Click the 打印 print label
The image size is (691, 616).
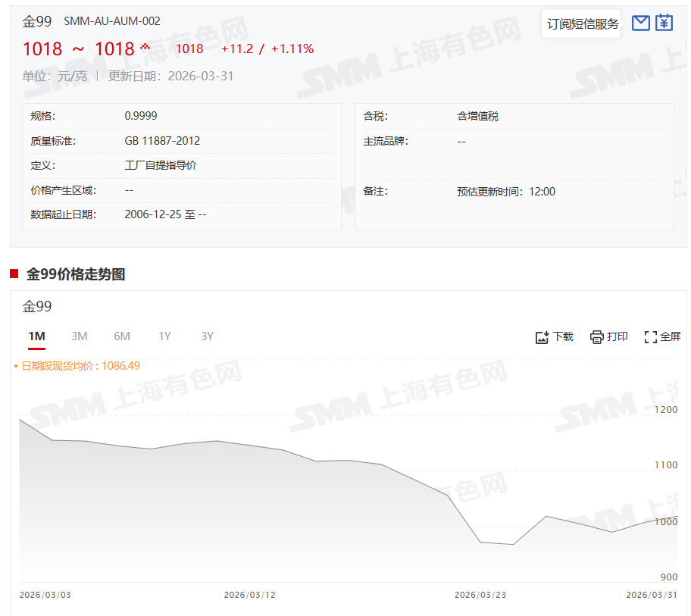[x=618, y=337]
